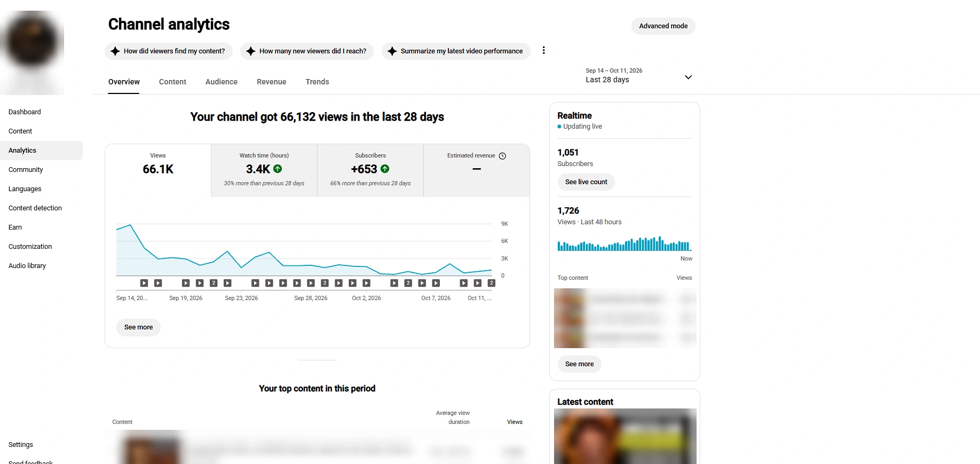980x464 pixels.
Task: Switch to the Content analytics tab
Action: [172, 82]
